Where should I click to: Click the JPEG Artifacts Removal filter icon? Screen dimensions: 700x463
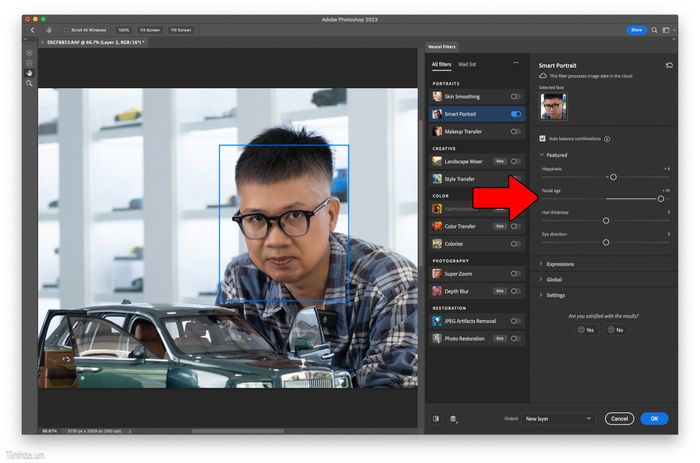point(437,321)
